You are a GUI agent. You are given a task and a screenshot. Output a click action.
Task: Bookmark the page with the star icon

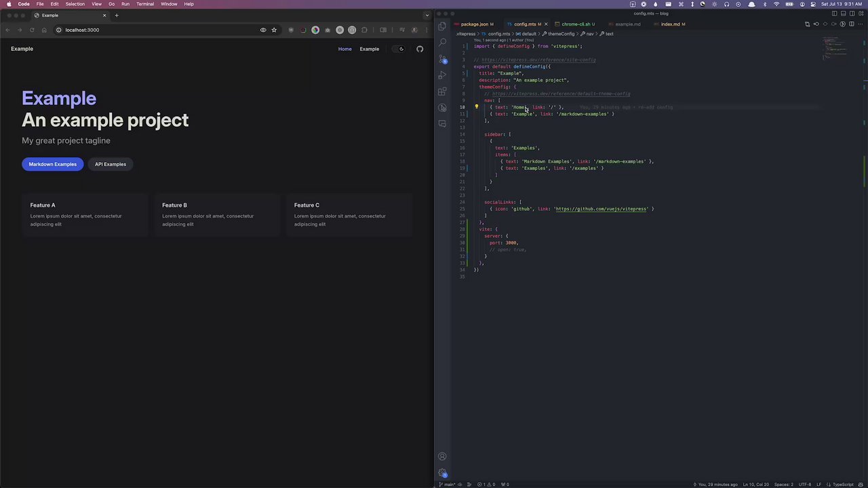click(274, 30)
